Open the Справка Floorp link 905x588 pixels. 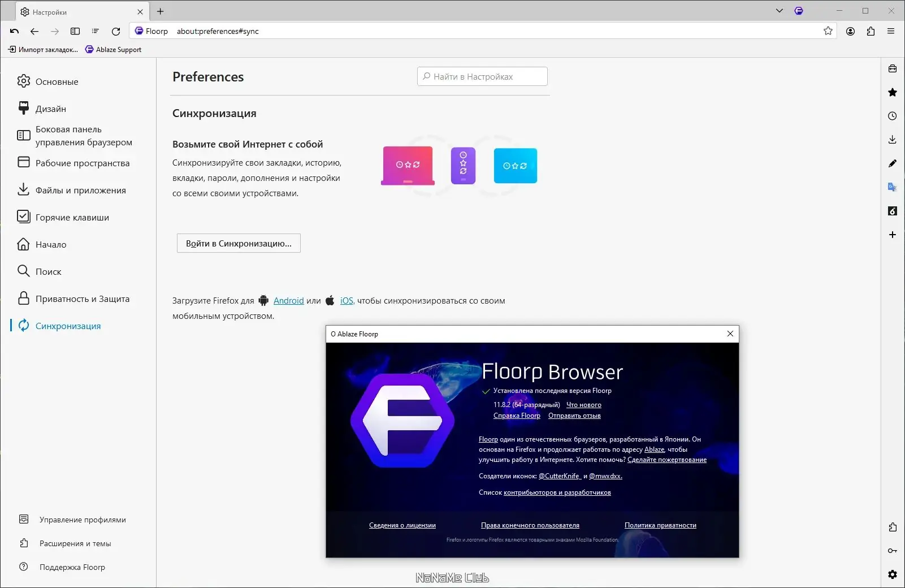[517, 416]
